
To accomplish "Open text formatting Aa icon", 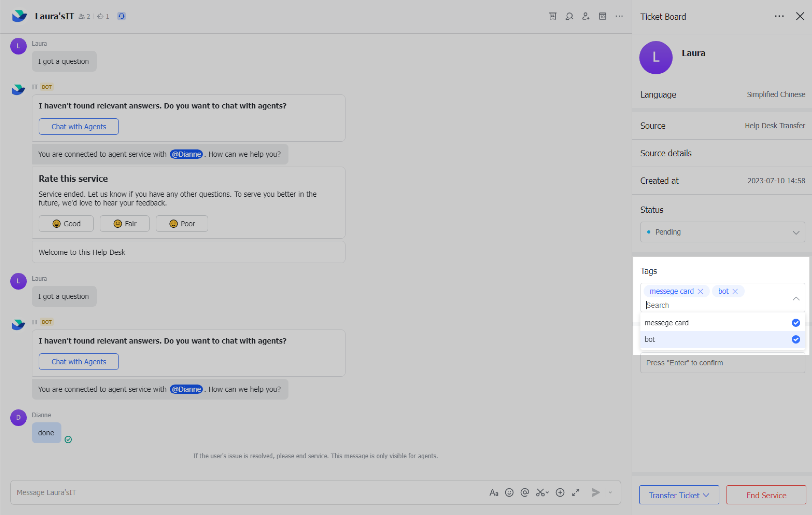I will [x=494, y=492].
